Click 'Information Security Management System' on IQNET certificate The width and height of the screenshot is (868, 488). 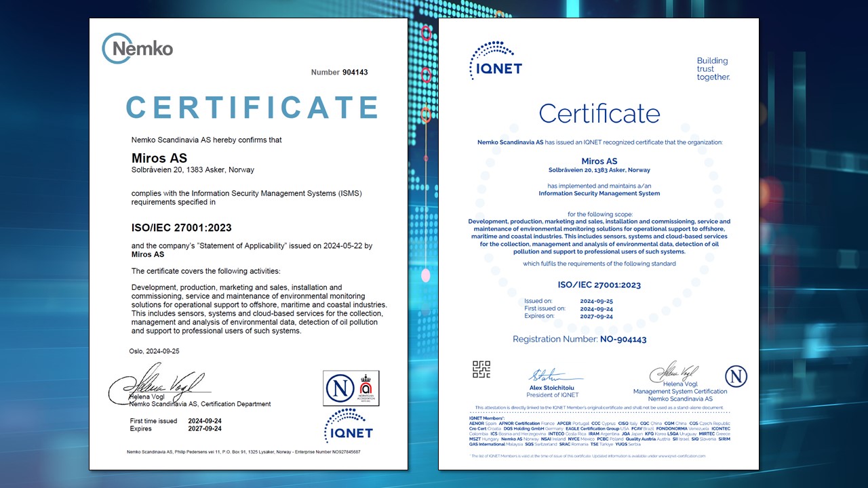(599, 193)
